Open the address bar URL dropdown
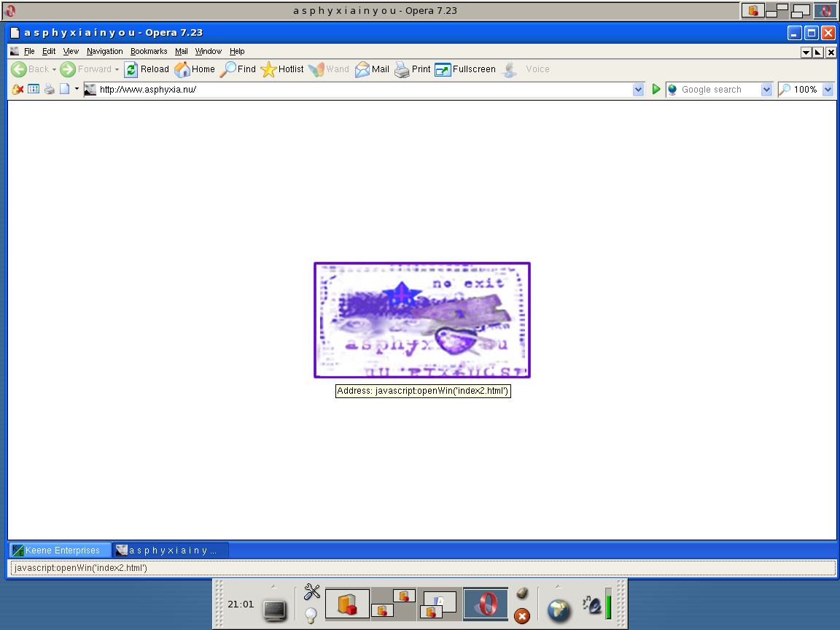Screen dimensions: 840x630 pos(638,90)
